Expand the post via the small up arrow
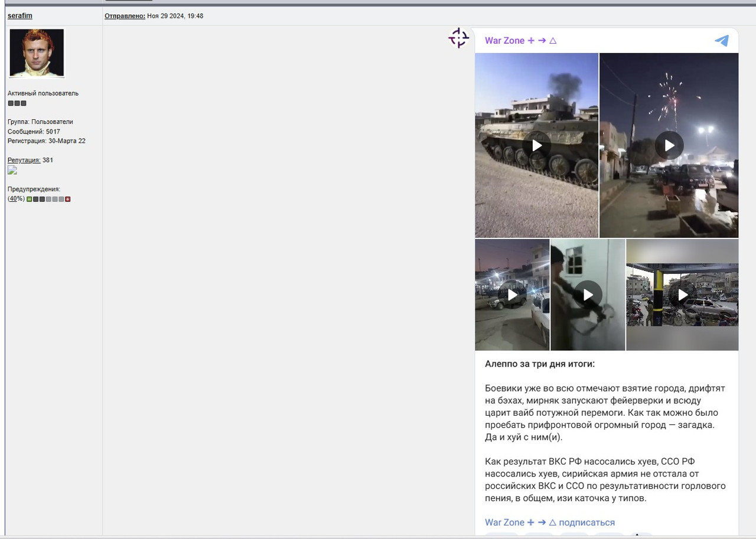The image size is (756, 539). point(638,534)
